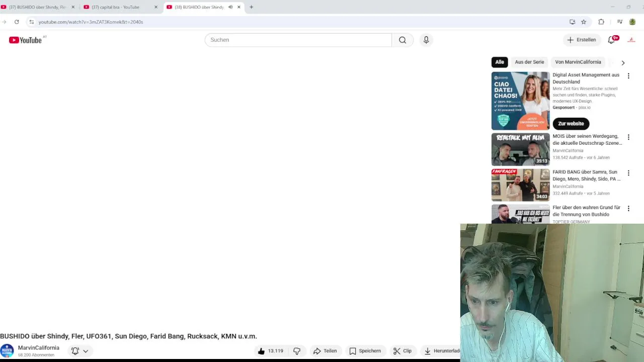Open the MarvinCalifornia channel name link
Viewport: 644px width, 362px height.
(x=39, y=348)
